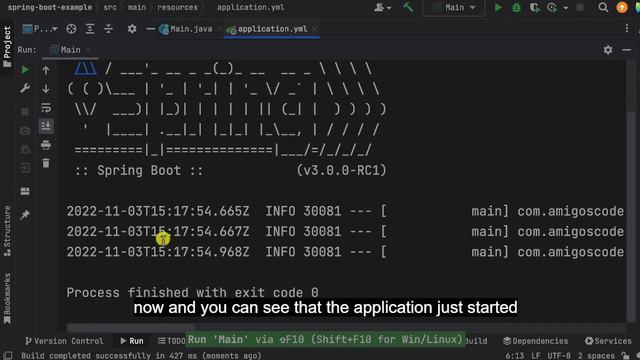Open the user account dropdown
Screen dimensions: 640x360
point(382,7)
